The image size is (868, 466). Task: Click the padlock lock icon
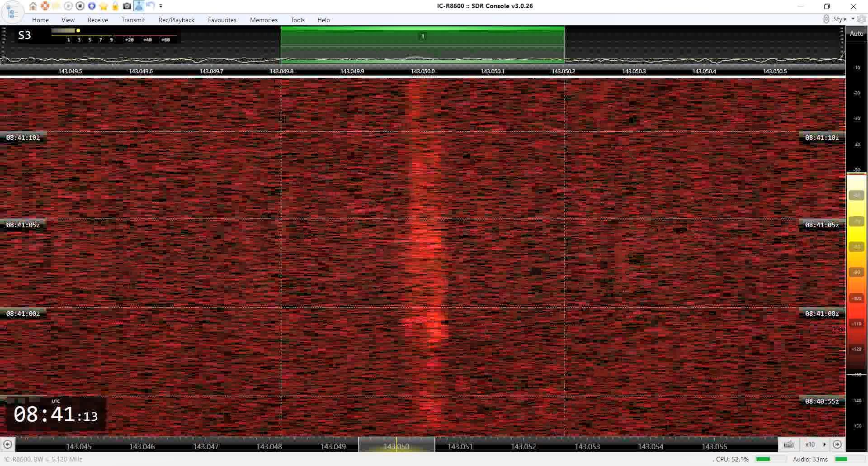point(115,6)
